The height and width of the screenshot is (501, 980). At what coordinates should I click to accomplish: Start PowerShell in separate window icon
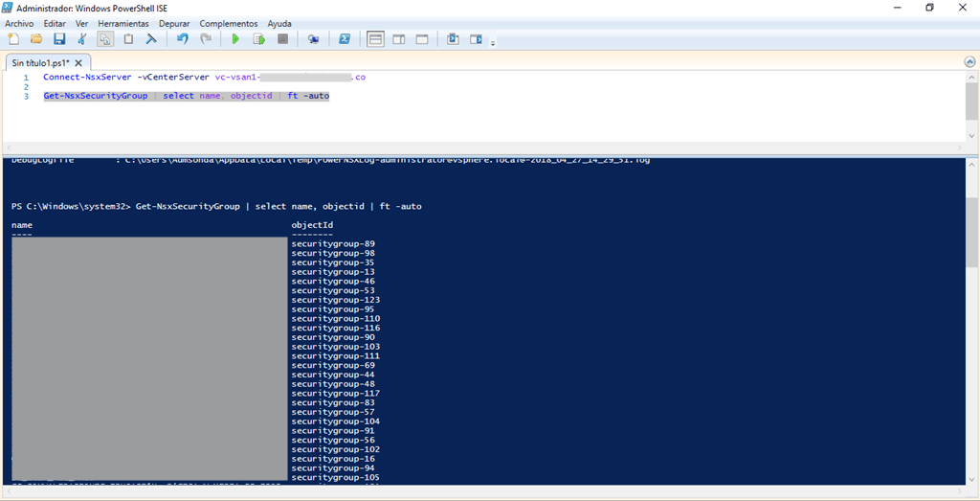[345, 39]
